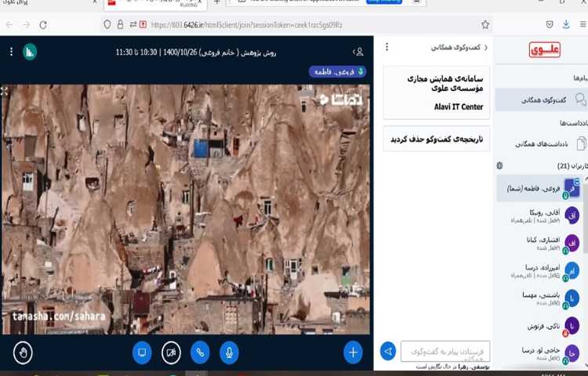
Task: Open chat options three-dot menu
Action: 387,48
